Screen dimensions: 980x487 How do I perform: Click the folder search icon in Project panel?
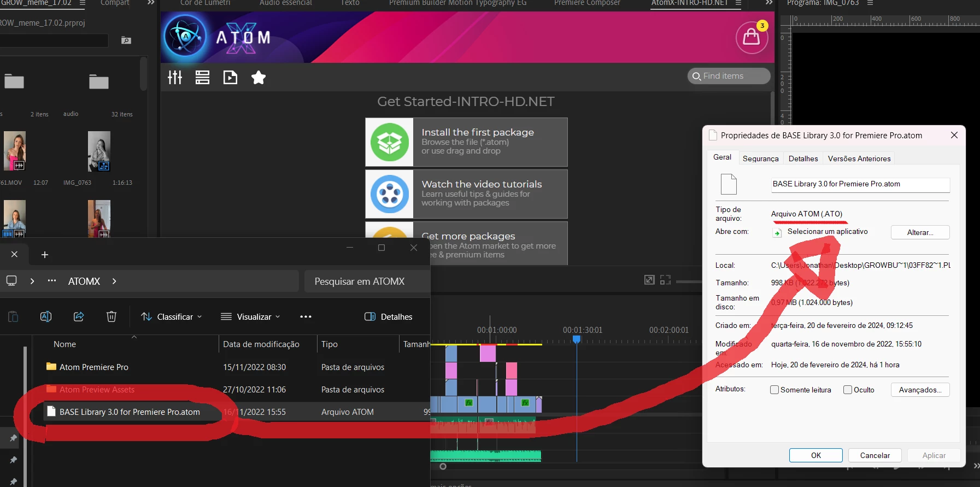tap(126, 40)
